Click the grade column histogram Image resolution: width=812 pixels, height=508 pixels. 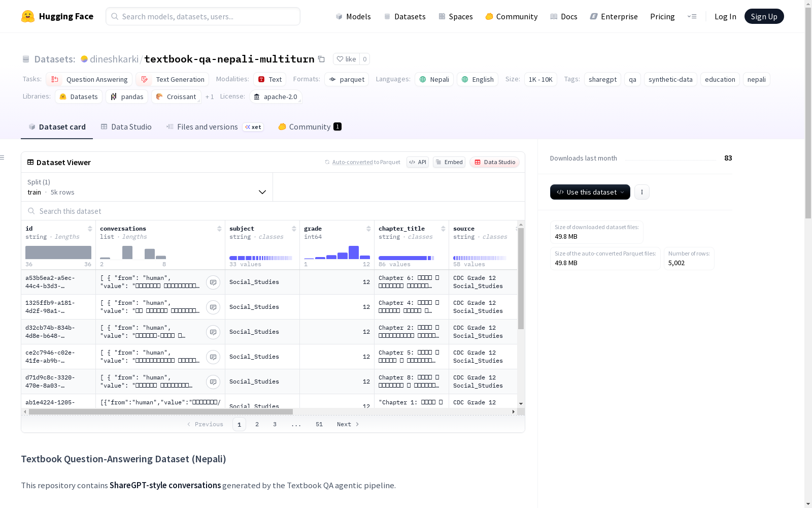pos(337,252)
